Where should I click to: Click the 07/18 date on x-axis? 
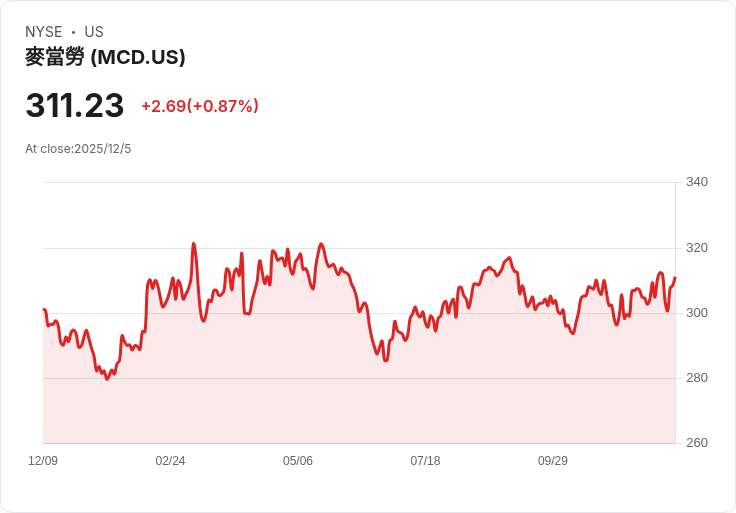425,460
